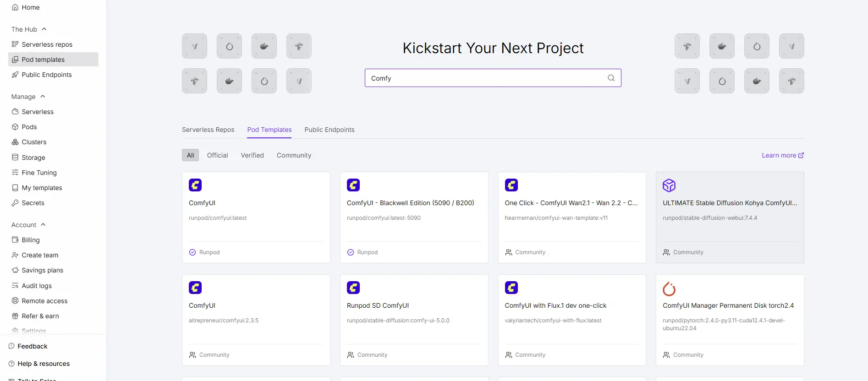Collapse the Account sidebar section
Viewport: 868px width, 381px height.
(43, 225)
